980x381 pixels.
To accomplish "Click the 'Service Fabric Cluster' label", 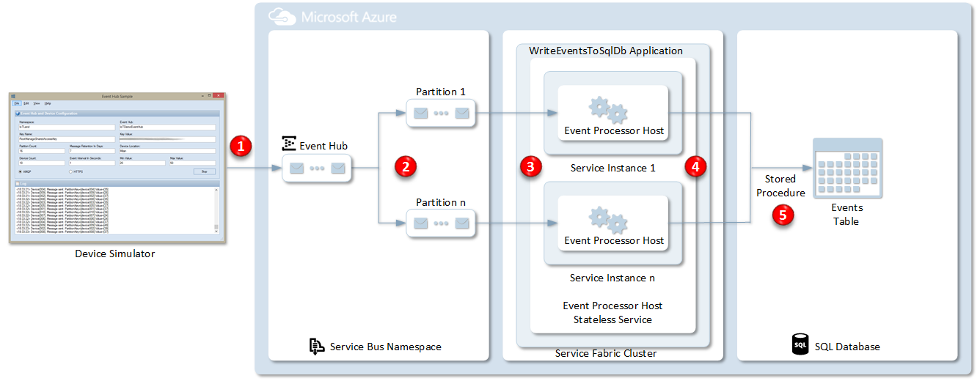I will point(606,353).
